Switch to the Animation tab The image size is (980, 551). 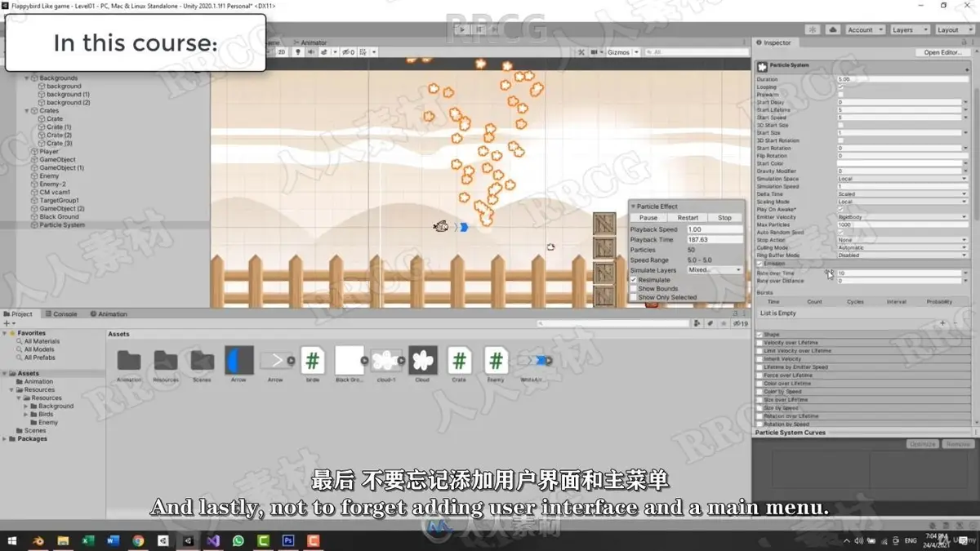pyautogui.click(x=109, y=314)
